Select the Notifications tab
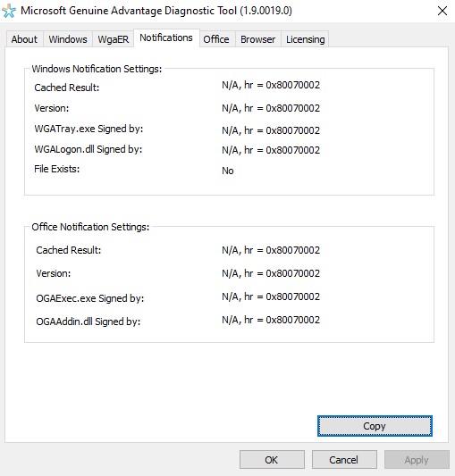Image resolution: width=455 pixels, height=476 pixels. (166, 38)
